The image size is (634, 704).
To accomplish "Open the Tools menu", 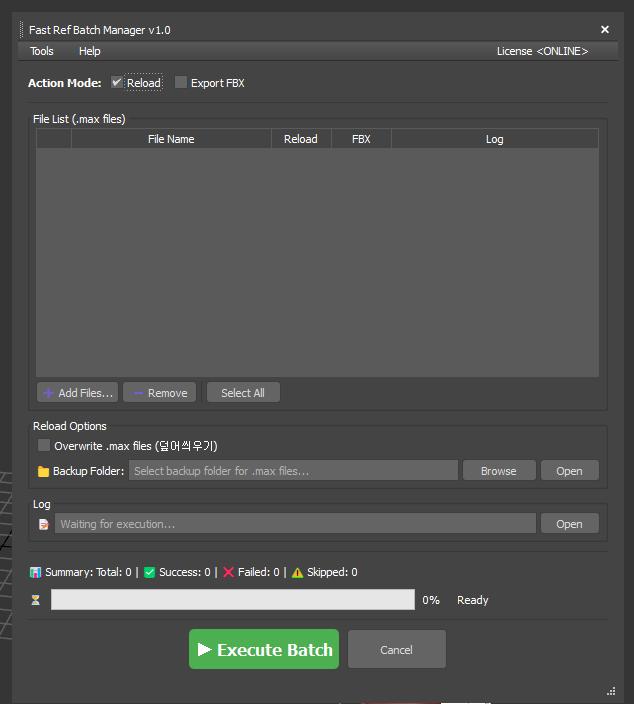I will pyautogui.click(x=42, y=51).
